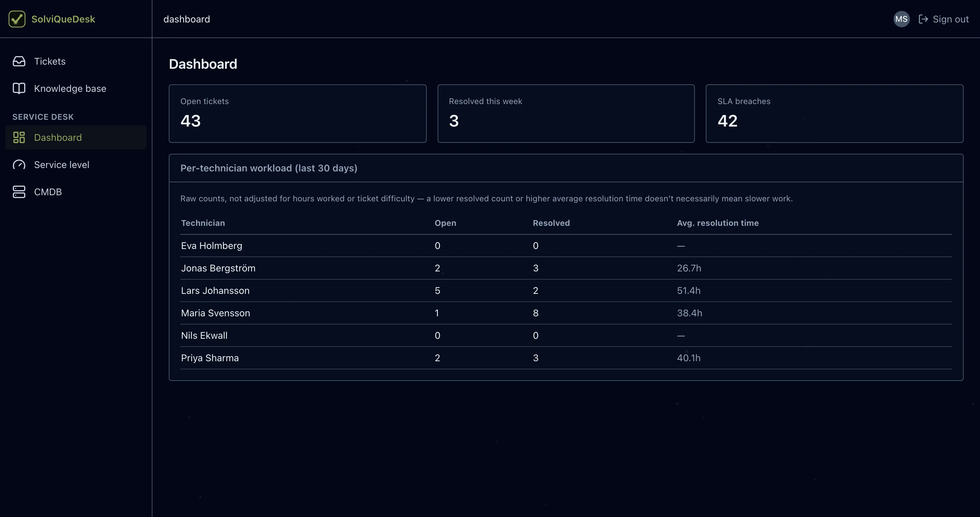
Task: Click the Service level gauge icon
Action: pyautogui.click(x=19, y=165)
